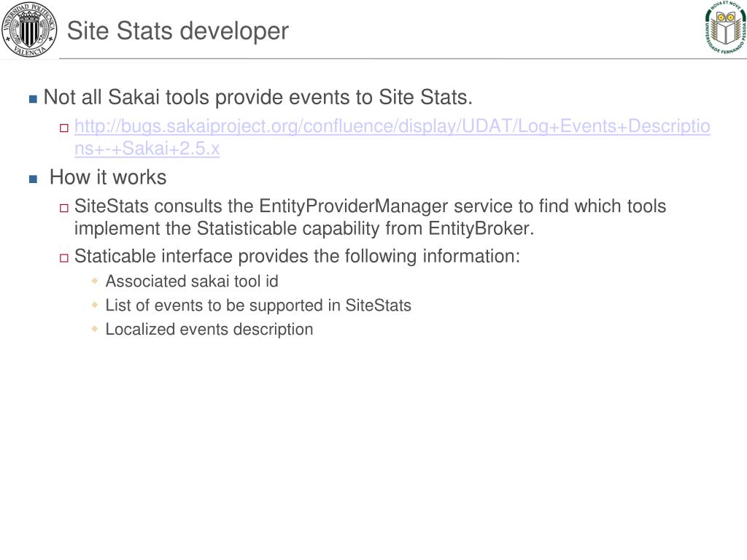Click square bullet beside 'Staticable interface'
The width and height of the screenshot is (747, 560).
tap(64, 257)
